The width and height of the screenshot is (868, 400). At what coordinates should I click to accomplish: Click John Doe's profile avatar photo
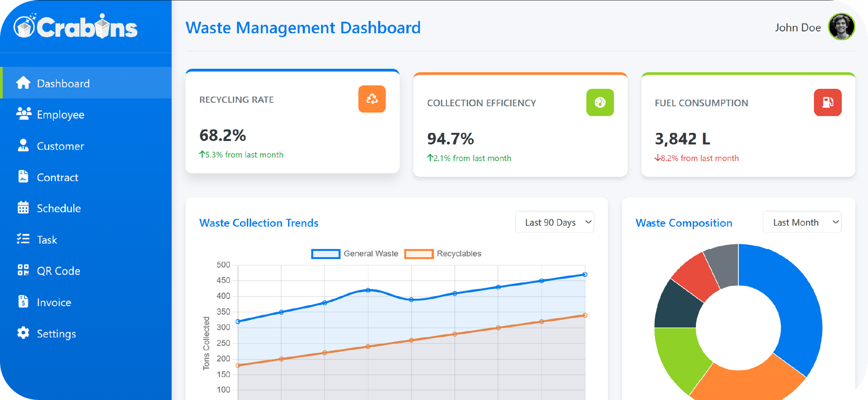[841, 27]
